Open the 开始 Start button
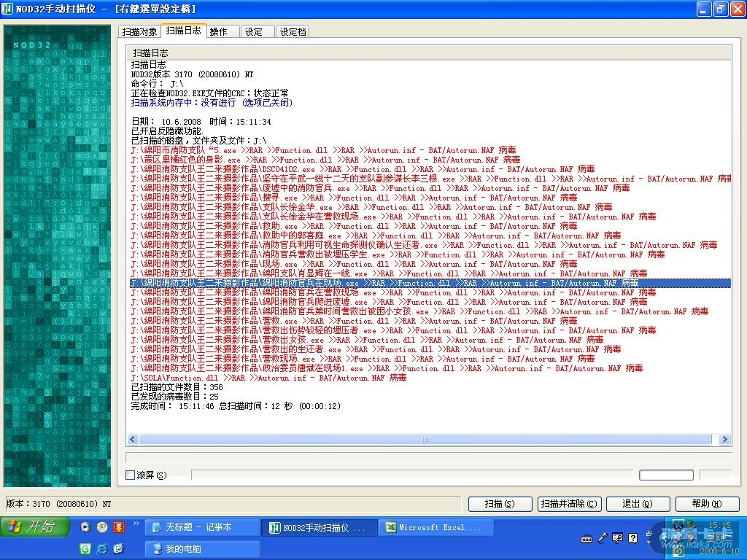The height and width of the screenshot is (560, 747). click(x=35, y=526)
